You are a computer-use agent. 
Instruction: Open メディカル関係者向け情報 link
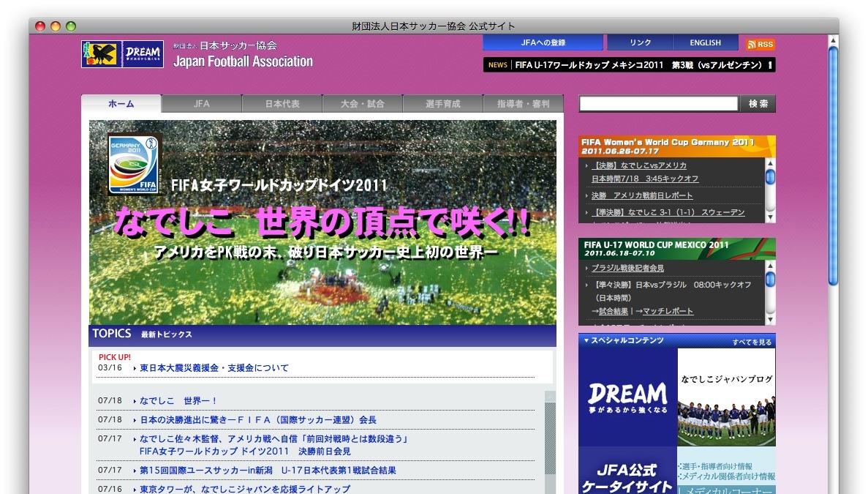click(x=728, y=476)
